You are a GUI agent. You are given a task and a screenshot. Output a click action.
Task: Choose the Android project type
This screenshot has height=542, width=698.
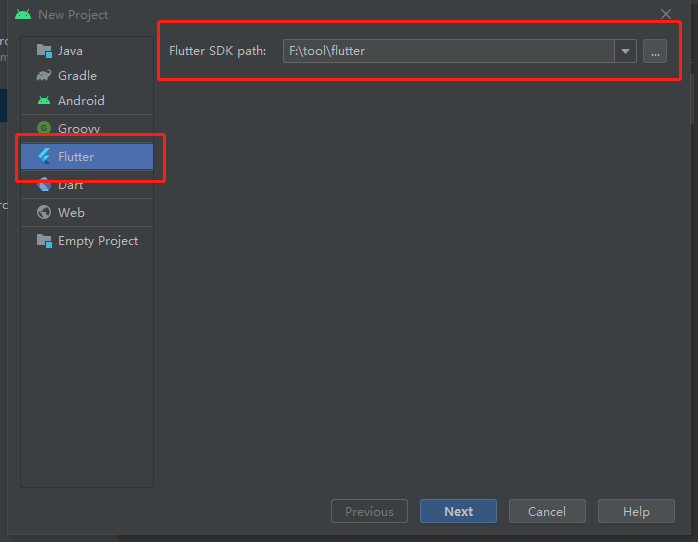[x=87, y=101]
